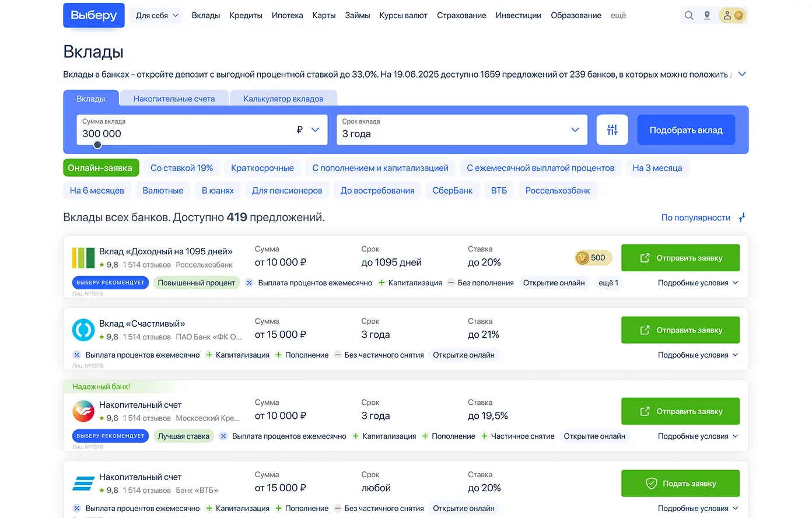Expand Подробные условия for Вклад Счастливый
Image resolution: width=812 pixels, height=518 pixels.
(698, 355)
